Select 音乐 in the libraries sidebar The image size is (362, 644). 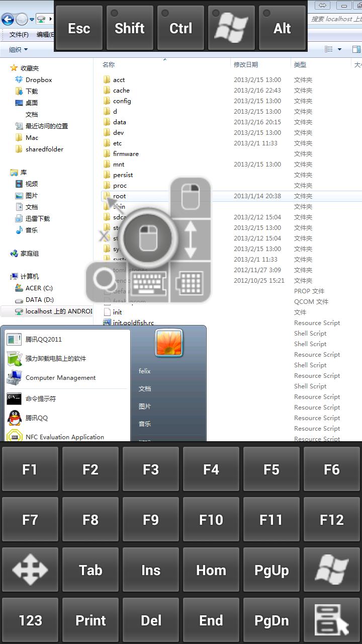(31, 230)
